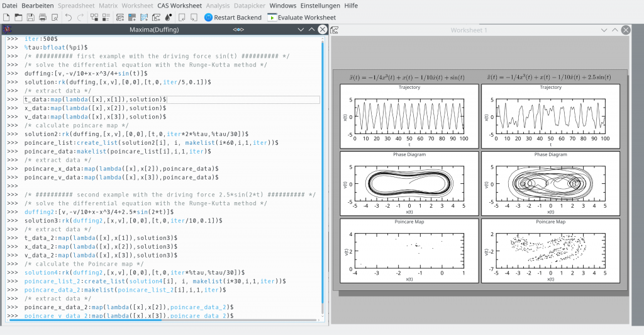Save the project with the floppy icon
644x335 pixels.
tap(31, 17)
